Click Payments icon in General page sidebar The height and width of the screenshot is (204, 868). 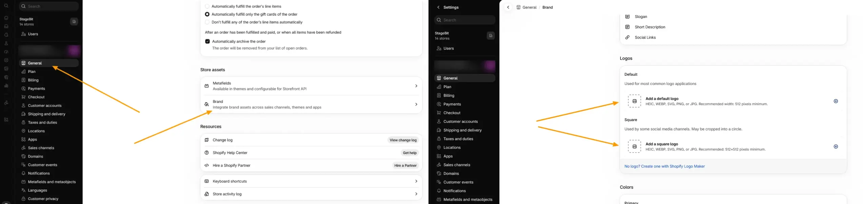23,89
